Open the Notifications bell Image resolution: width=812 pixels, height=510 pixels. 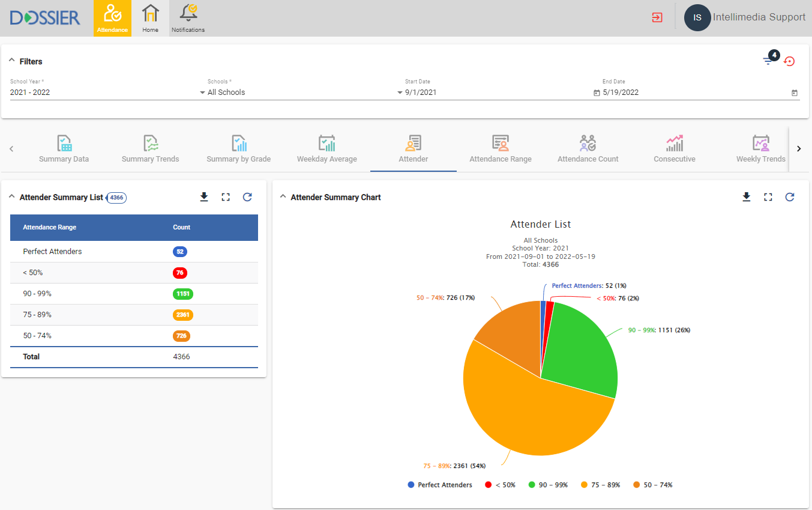(188, 18)
